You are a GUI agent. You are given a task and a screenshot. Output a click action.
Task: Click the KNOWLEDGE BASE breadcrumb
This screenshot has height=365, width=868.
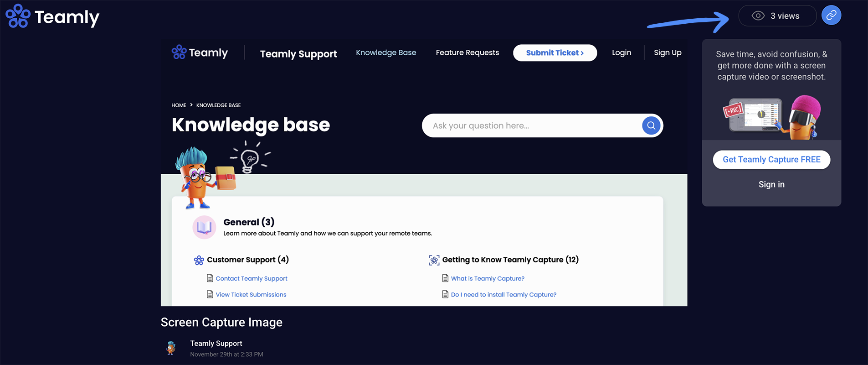pyautogui.click(x=218, y=105)
